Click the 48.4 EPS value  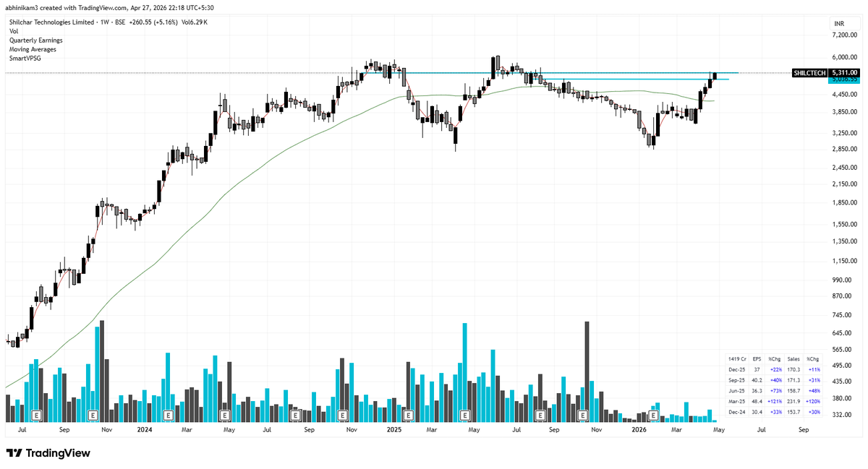click(757, 400)
